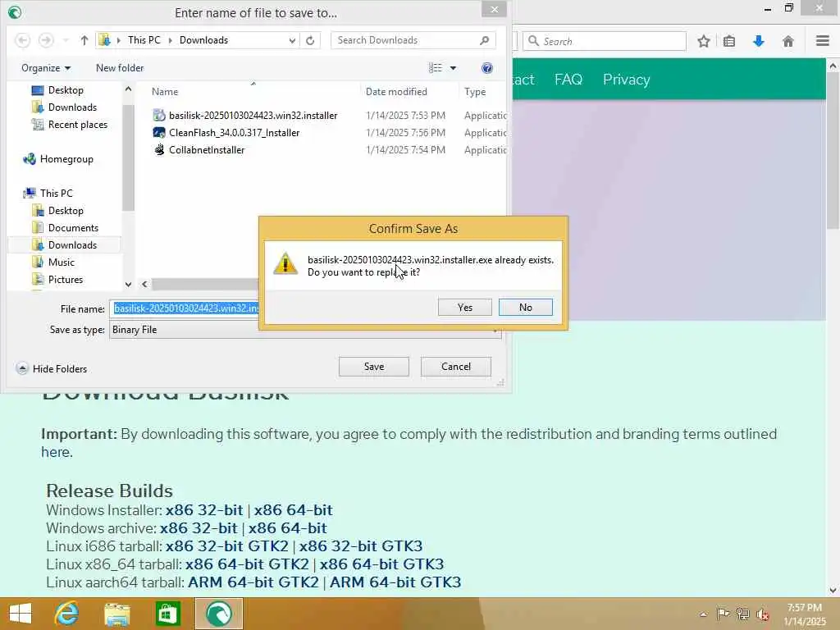Image resolution: width=840 pixels, height=630 pixels.
Task: Download Windows Installer x86 64-bit
Action: (293, 510)
